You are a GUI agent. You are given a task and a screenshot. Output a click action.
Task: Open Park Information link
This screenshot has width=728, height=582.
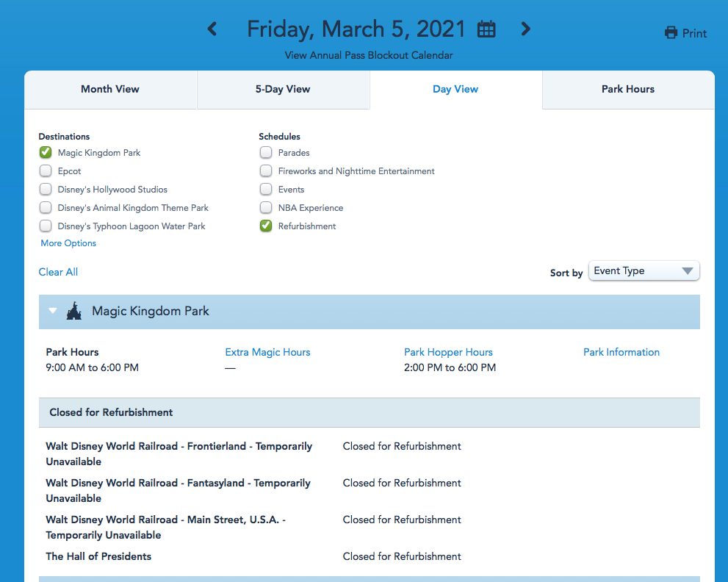tap(621, 352)
